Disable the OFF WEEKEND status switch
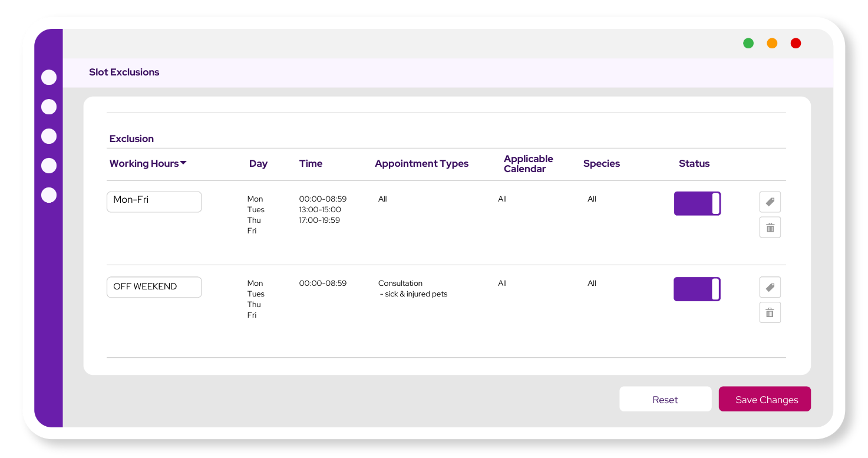Screen dimensions: 868x458 coord(697,289)
